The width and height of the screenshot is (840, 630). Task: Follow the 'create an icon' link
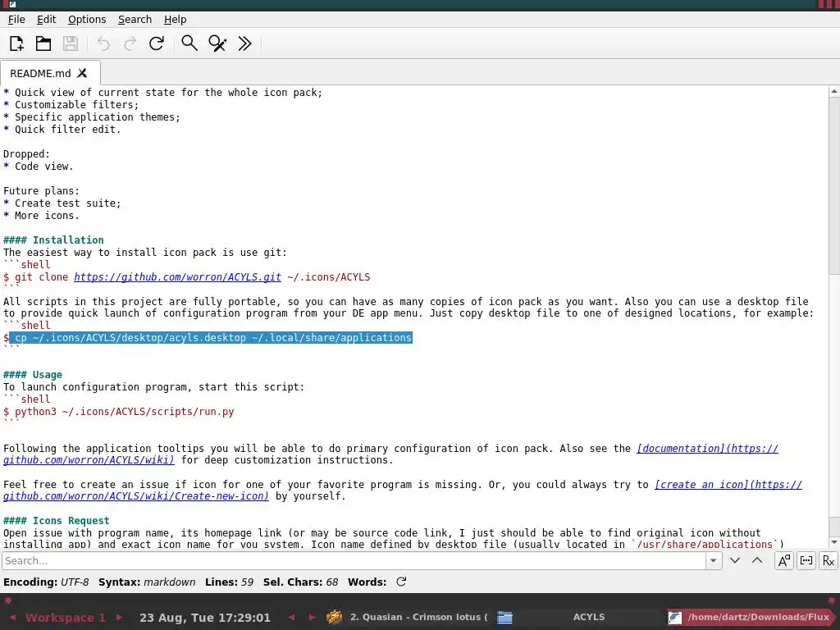[728, 484]
